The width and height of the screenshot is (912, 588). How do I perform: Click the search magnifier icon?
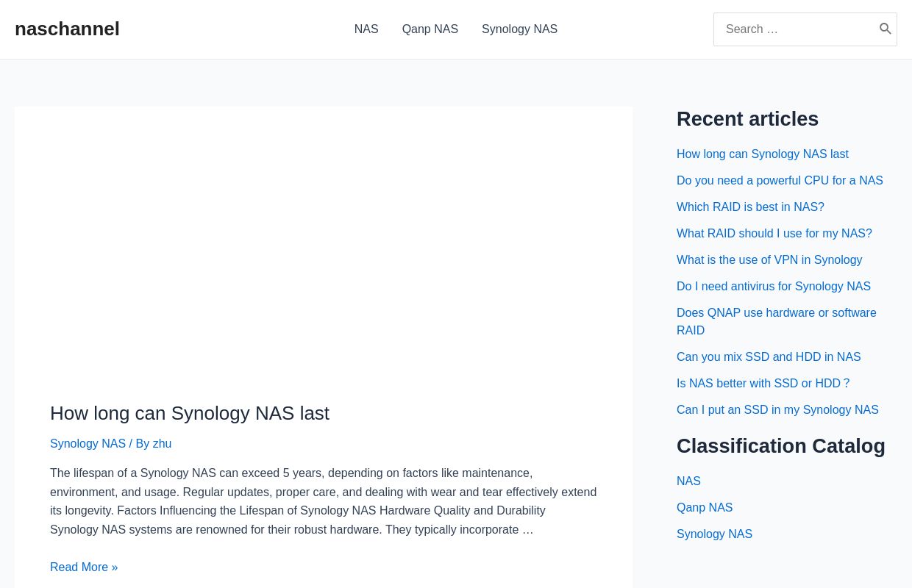click(x=885, y=29)
